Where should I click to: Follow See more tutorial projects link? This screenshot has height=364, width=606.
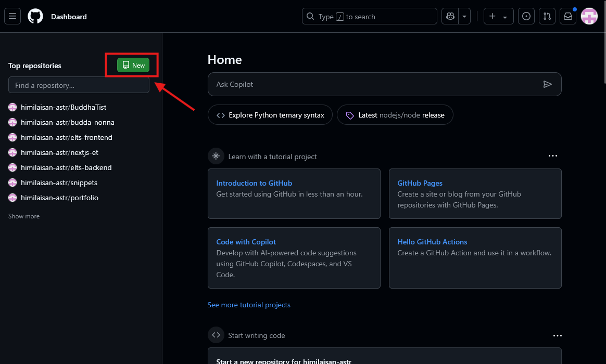pos(249,305)
